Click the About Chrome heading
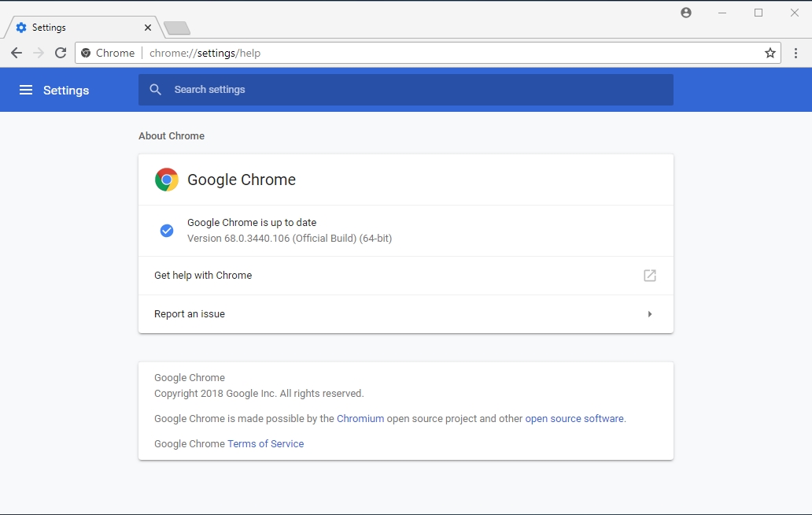Viewport: 812px width, 515px height. (x=172, y=135)
